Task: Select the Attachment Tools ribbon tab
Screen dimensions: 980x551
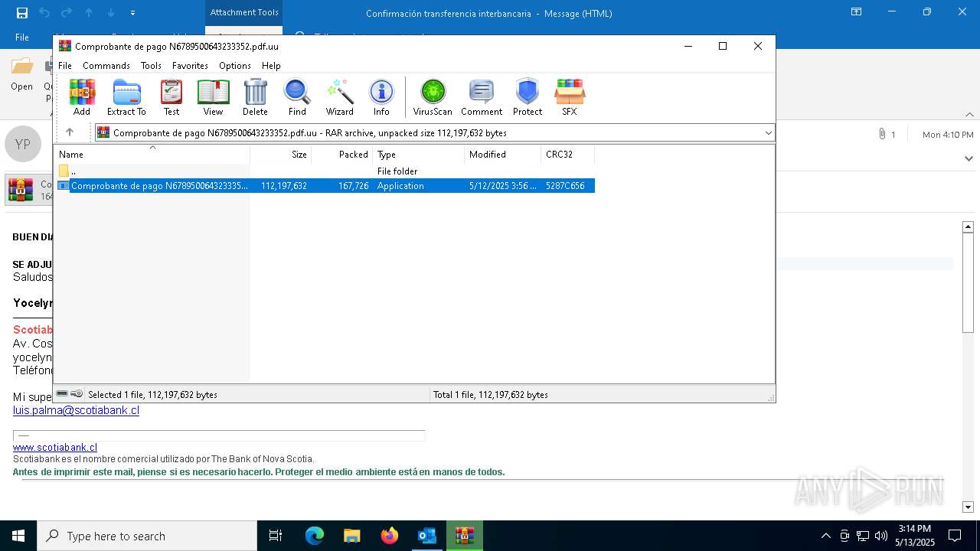Action: tap(243, 12)
